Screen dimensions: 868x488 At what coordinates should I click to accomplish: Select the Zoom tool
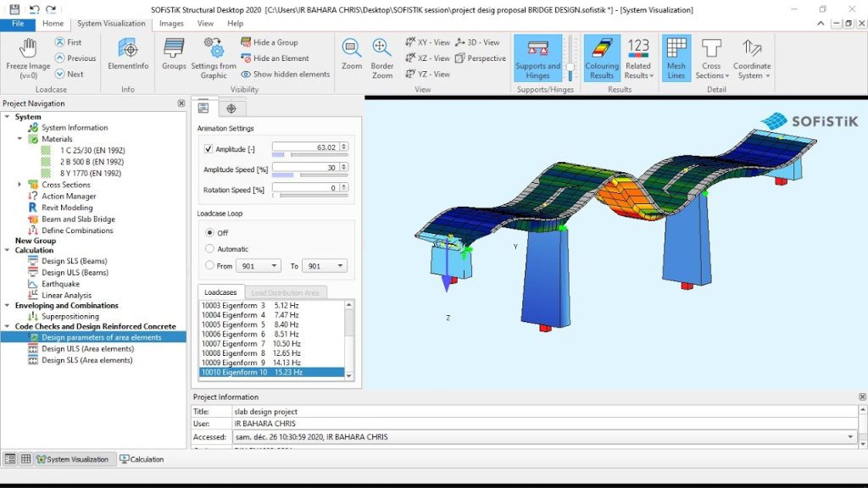(x=352, y=54)
